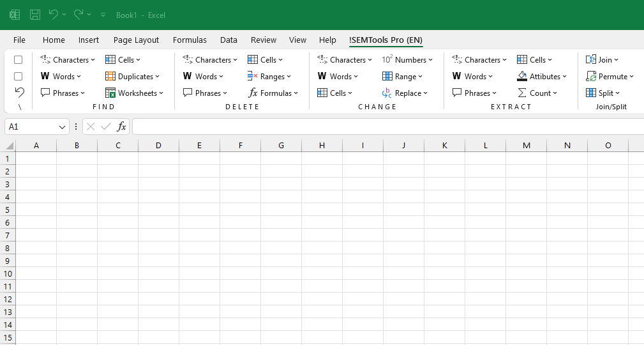Select column K header
Screen dimensions: 644x345
(x=445, y=145)
